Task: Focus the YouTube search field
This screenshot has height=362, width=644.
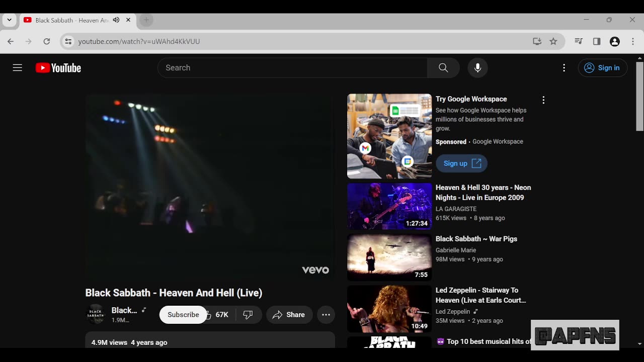Action: 292,68
